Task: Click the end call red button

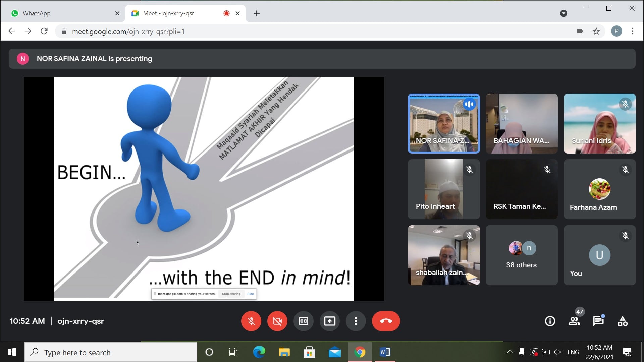Action: point(386,321)
